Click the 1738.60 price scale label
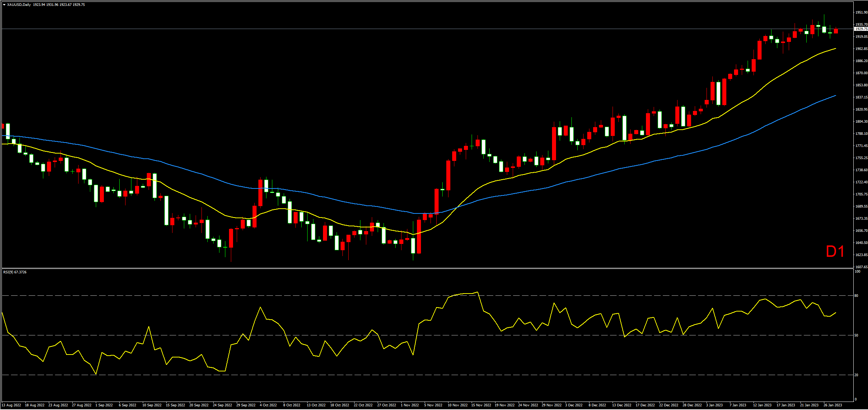This screenshot has width=868, height=410. 861,170
